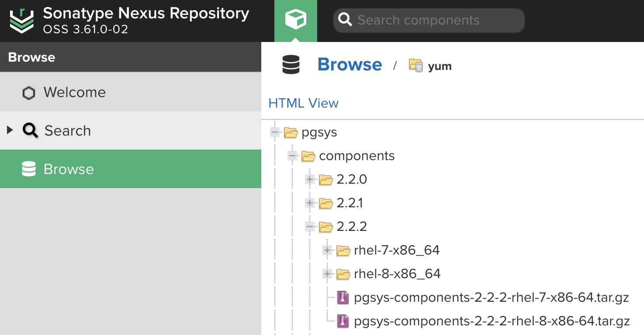This screenshot has height=335, width=644.
Task: Select the components tree item
Action: [x=357, y=156]
